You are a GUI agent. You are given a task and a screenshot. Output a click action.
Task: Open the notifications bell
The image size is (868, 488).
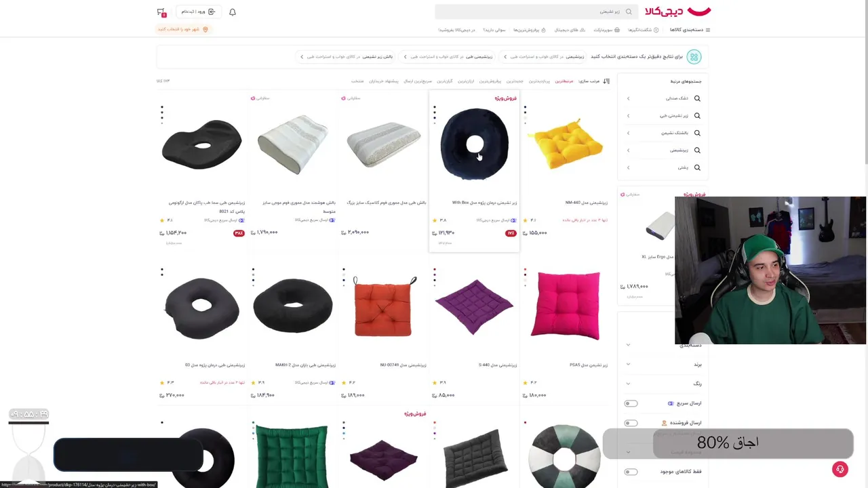(x=233, y=12)
